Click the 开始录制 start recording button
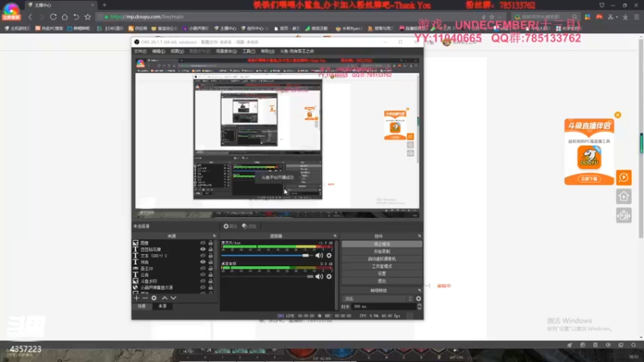 point(382,251)
